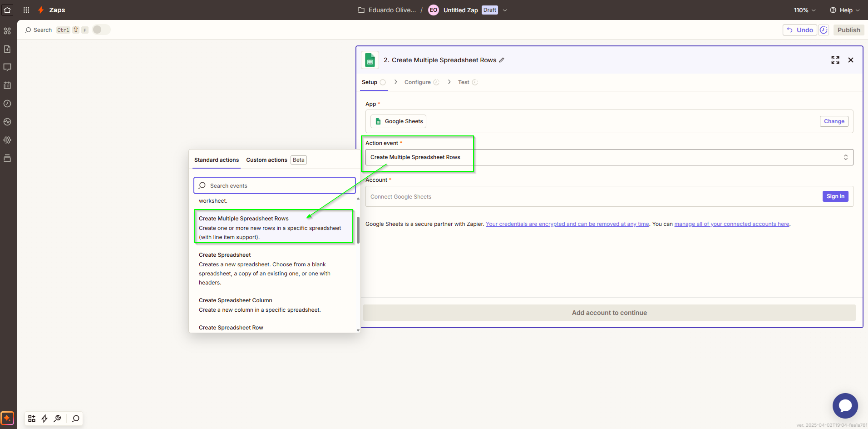
Task: Launch the AI sparkle assistant icon
Action: point(7,418)
